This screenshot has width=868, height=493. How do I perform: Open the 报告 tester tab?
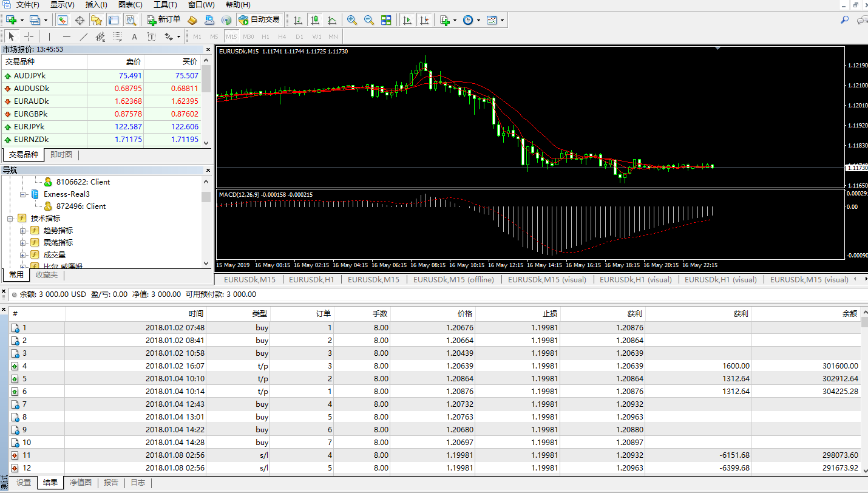click(x=111, y=483)
